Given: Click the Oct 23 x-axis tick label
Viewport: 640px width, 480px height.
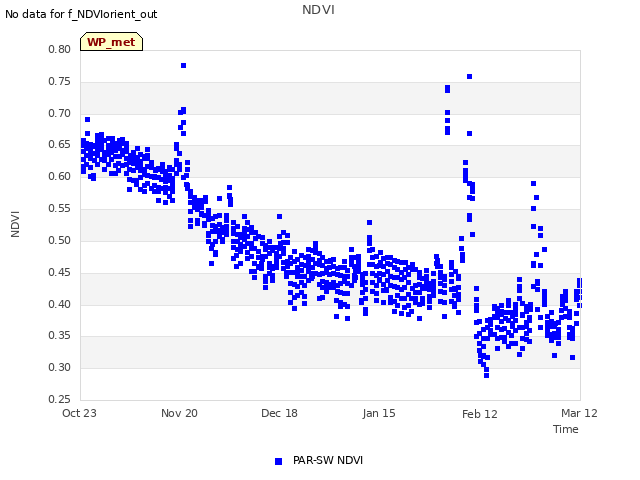Looking at the screenshot, I should [x=79, y=413].
